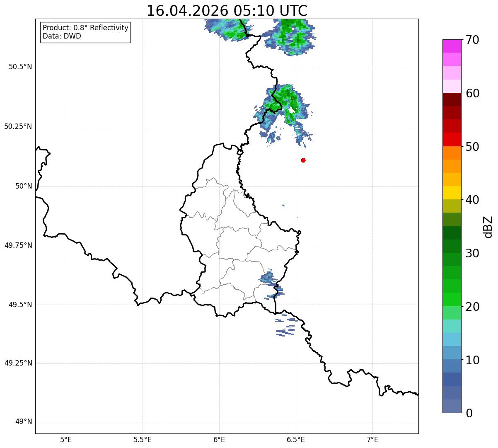Screen dimensions: 498x448
Task: Click the bright green 20 dBZ colorbar band
Action: click(x=449, y=300)
